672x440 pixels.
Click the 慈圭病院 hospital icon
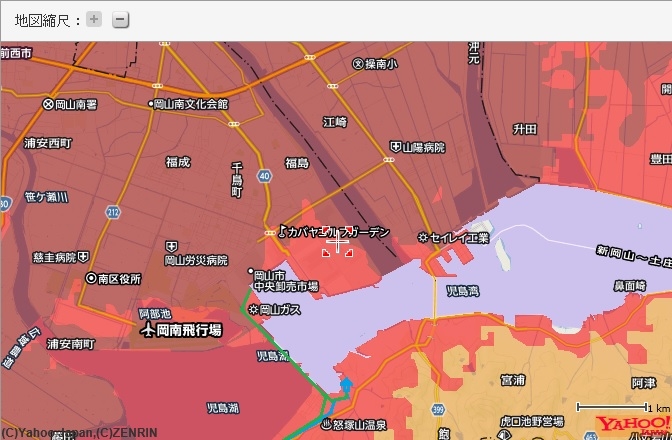click(83, 257)
